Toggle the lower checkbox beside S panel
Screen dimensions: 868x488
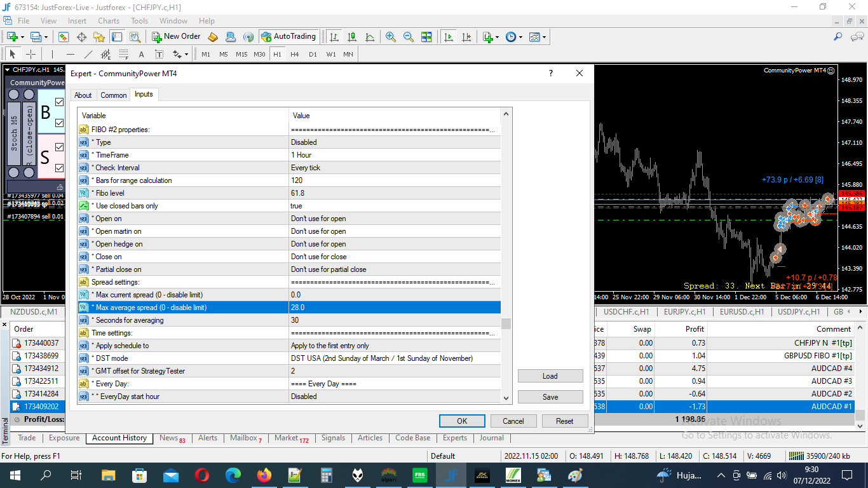[x=60, y=168]
